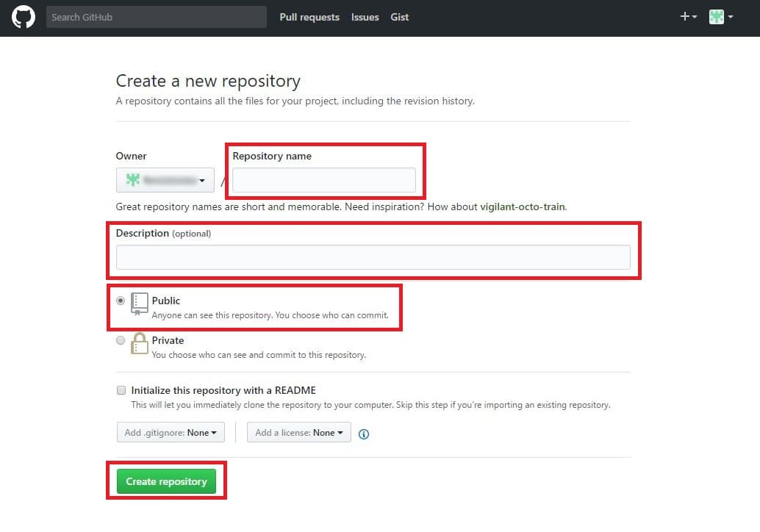This screenshot has height=532, width=760.
Task: Click the GitHub Octocat logo
Action: (24, 17)
